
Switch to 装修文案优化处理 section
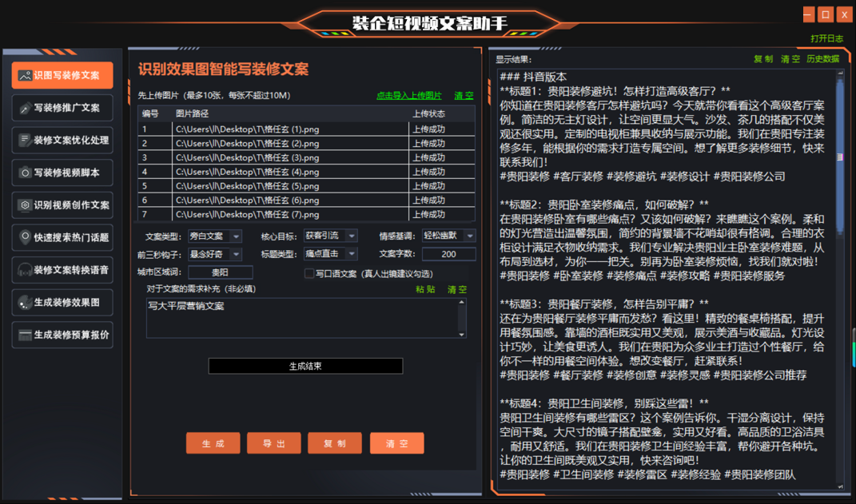pyautogui.click(x=62, y=141)
